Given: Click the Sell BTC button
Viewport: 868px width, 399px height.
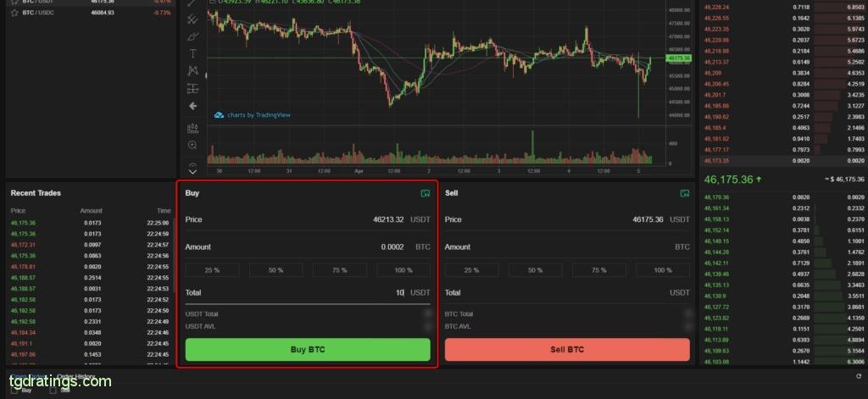Looking at the screenshot, I should [x=567, y=350].
